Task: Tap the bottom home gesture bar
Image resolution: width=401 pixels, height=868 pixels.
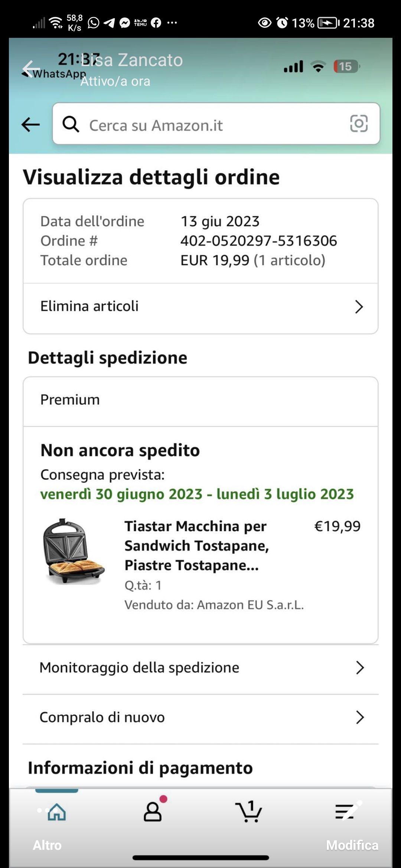Action: (x=200, y=858)
